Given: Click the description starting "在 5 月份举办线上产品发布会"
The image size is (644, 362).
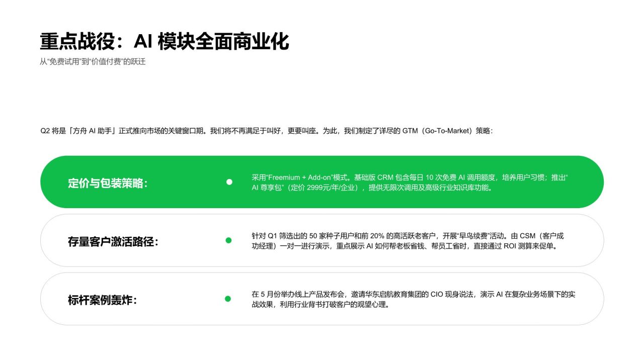Looking at the screenshot, I should pyautogui.click(x=414, y=299).
